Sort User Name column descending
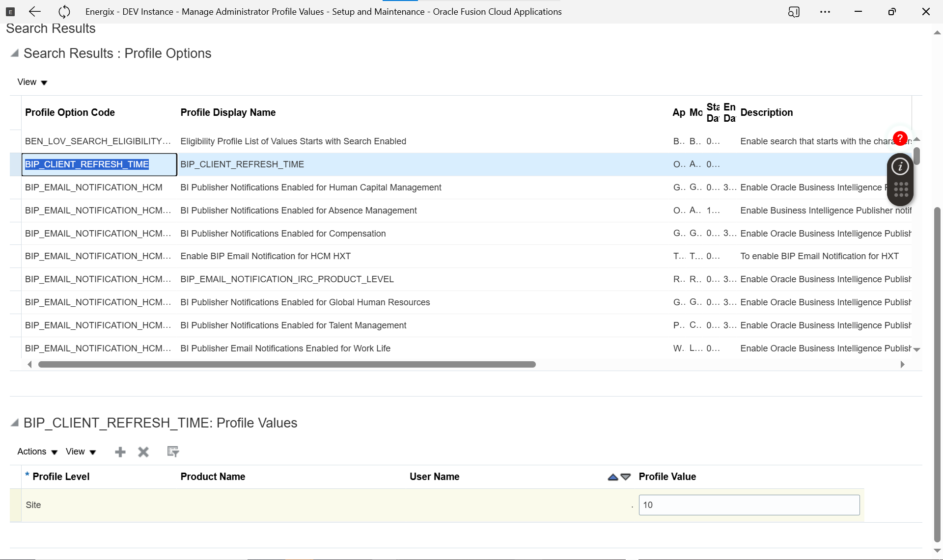 point(626,477)
